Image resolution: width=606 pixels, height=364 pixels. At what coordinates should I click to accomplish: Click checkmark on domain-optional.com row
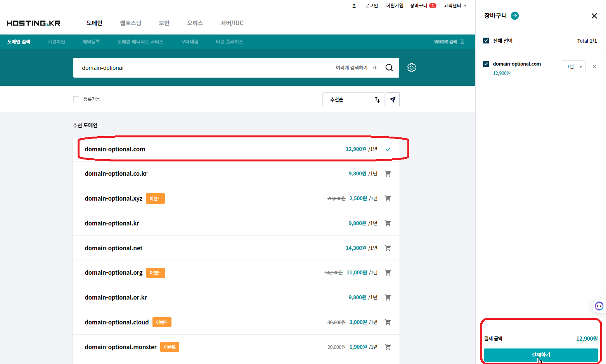pos(388,149)
